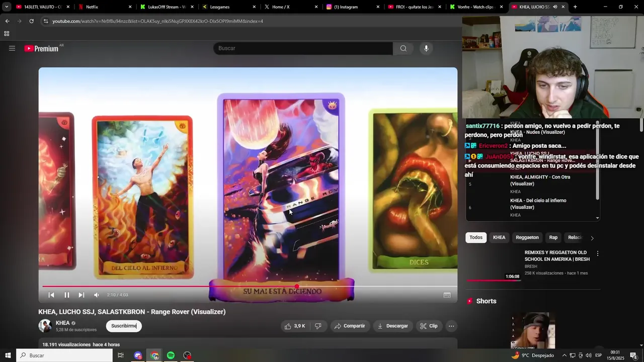Play playlist item Del cielo al infierno

point(538,204)
